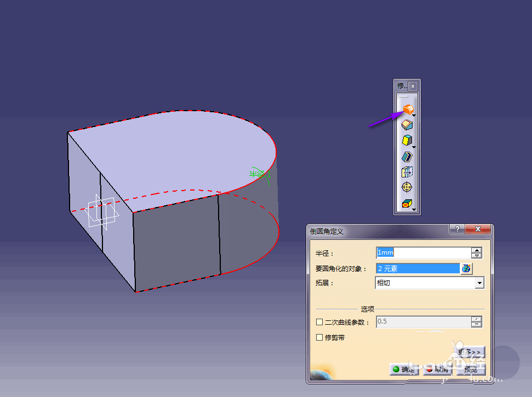The image size is (532, 397).
Task: Open the 拓展 propagation dropdown
Action: [x=479, y=283]
